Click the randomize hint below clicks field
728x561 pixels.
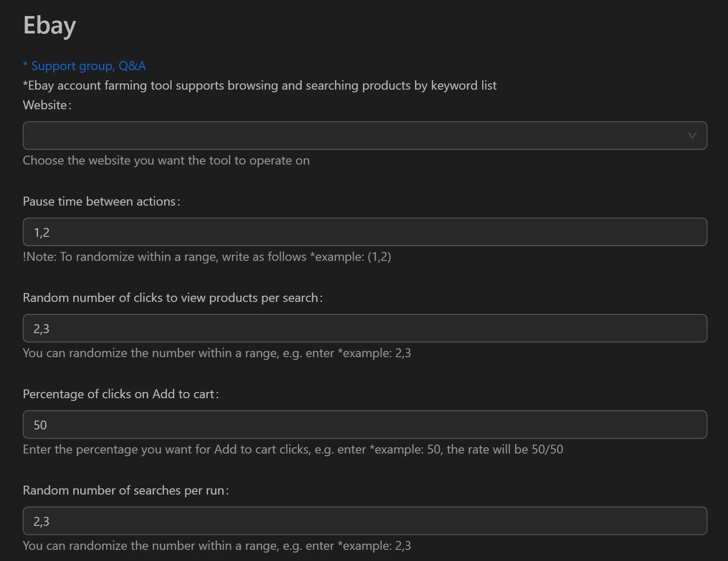click(217, 353)
